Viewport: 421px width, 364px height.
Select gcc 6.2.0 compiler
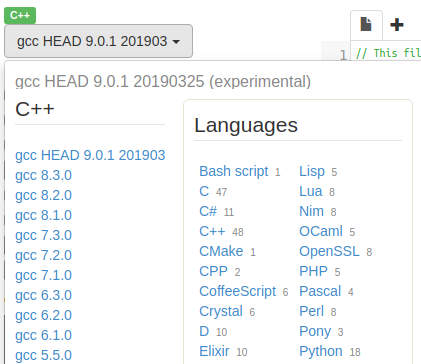[44, 315]
